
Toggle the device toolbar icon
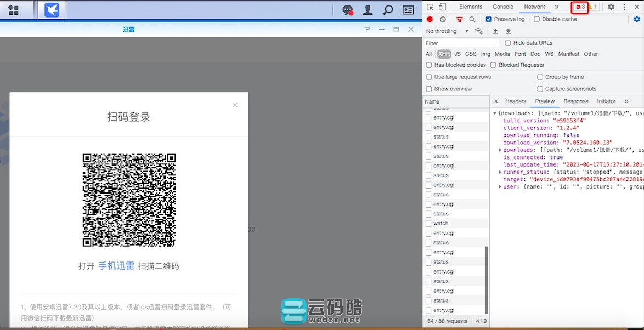coord(442,7)
